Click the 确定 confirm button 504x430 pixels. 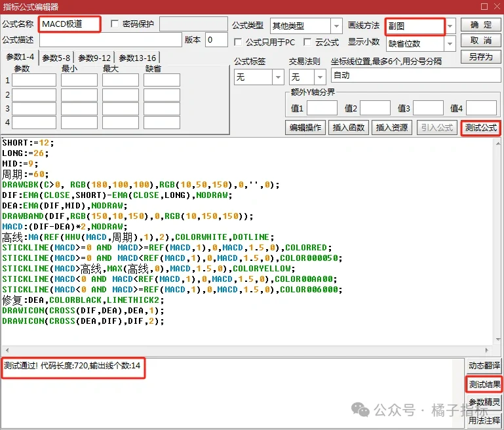click(480, 25)
